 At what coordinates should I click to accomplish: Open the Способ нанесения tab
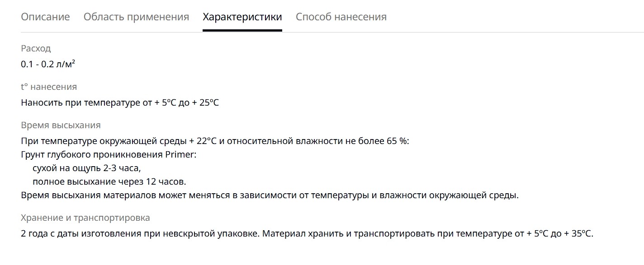pos(341,17)
